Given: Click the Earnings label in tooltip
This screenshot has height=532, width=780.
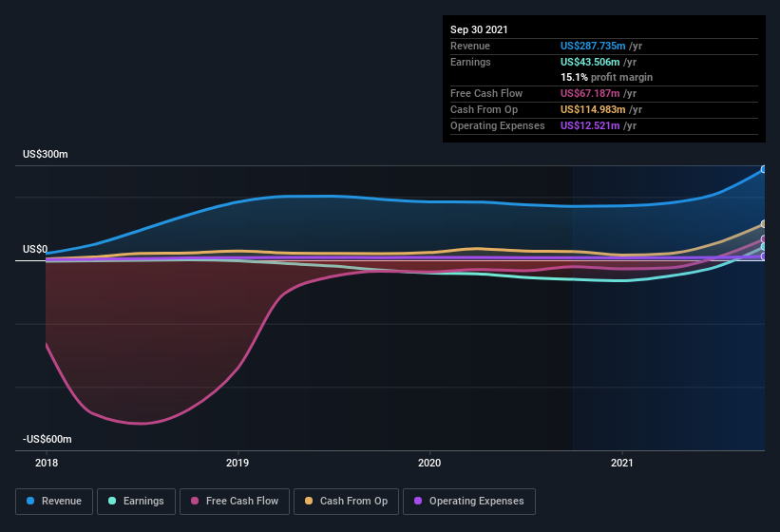Looking at the screenshot, I should click(470, 62).
